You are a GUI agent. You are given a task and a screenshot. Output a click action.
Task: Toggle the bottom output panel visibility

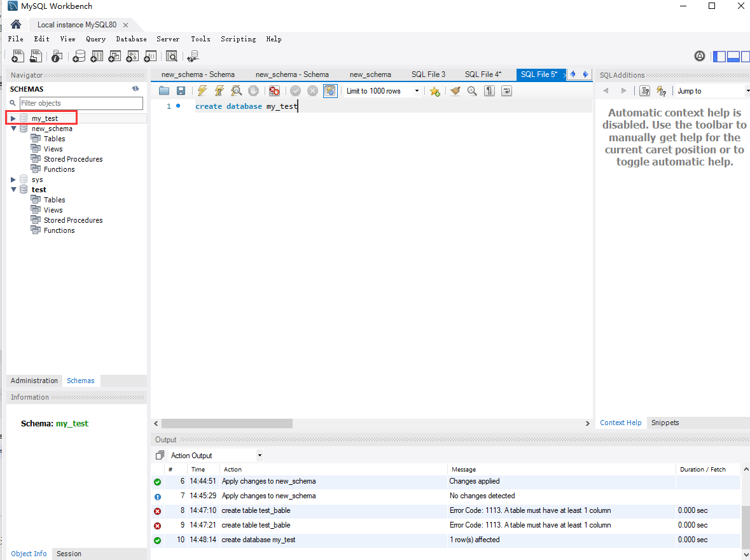(733, 57)
